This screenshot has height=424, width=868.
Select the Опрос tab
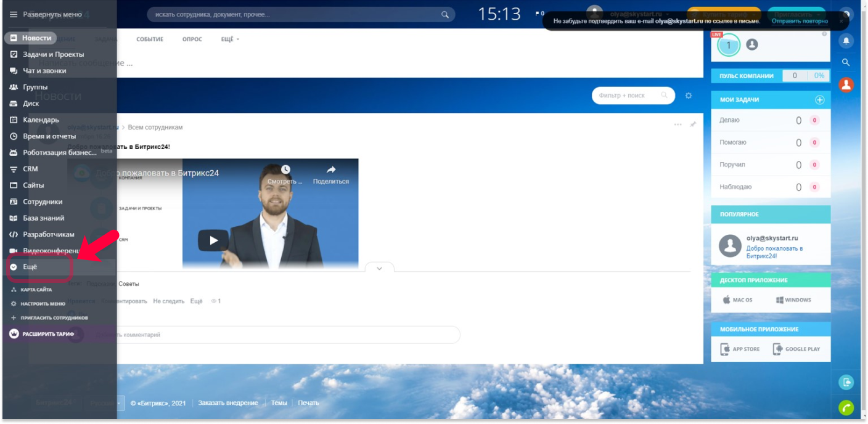click(x=192, y=39)
